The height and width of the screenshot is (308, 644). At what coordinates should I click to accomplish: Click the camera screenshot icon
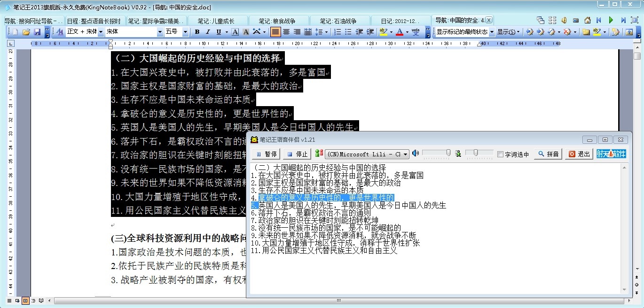(x=576, y=20)
